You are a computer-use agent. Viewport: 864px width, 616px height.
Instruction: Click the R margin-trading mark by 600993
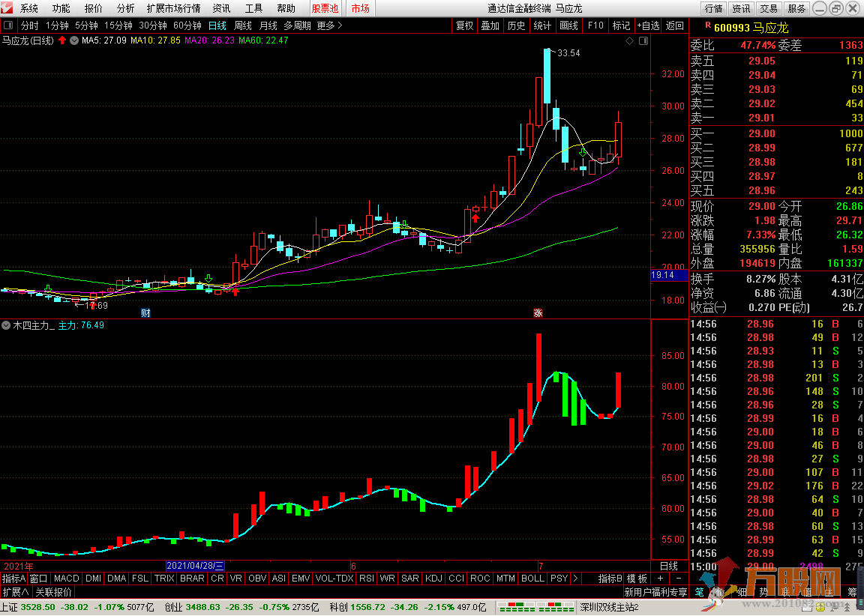point(708,25)
